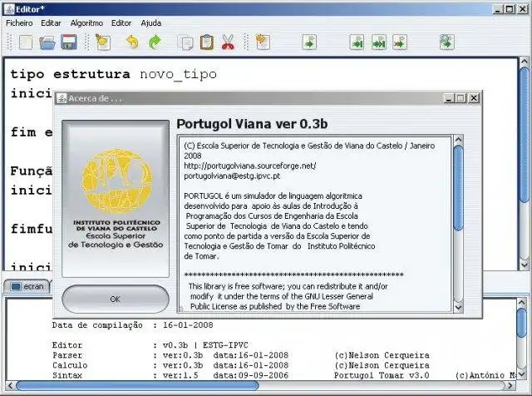
Task: Open the Ajuda menu
Action: pos(151,23)
